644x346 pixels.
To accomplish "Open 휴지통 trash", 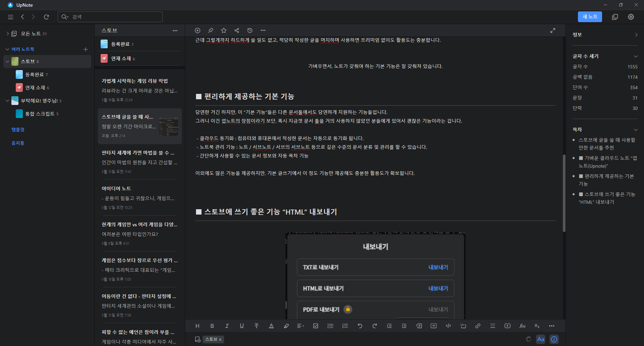I will click(18, 143).
